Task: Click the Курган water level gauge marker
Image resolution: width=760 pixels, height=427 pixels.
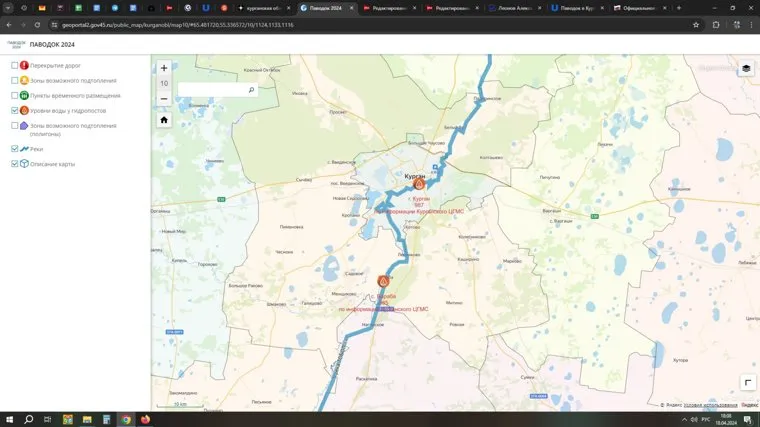Action: [419, 184]
